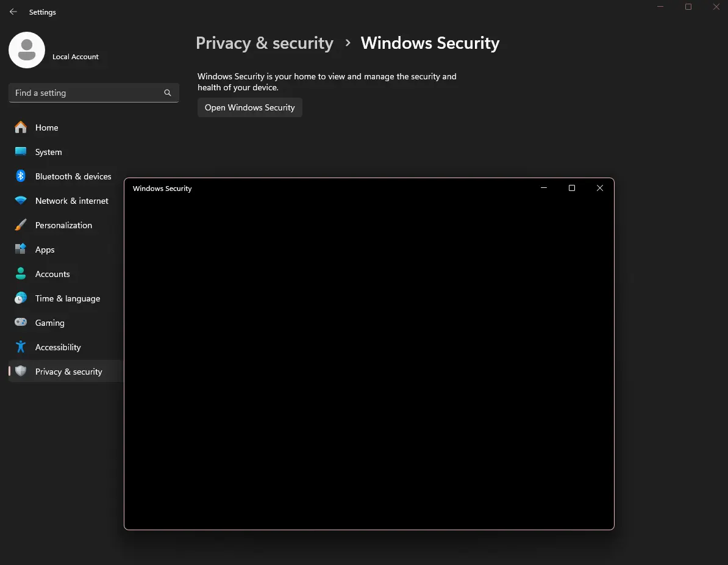The image size is (728, 565).
Task: Click the Home house icon in sidebar
Action: tap(21, 128)
